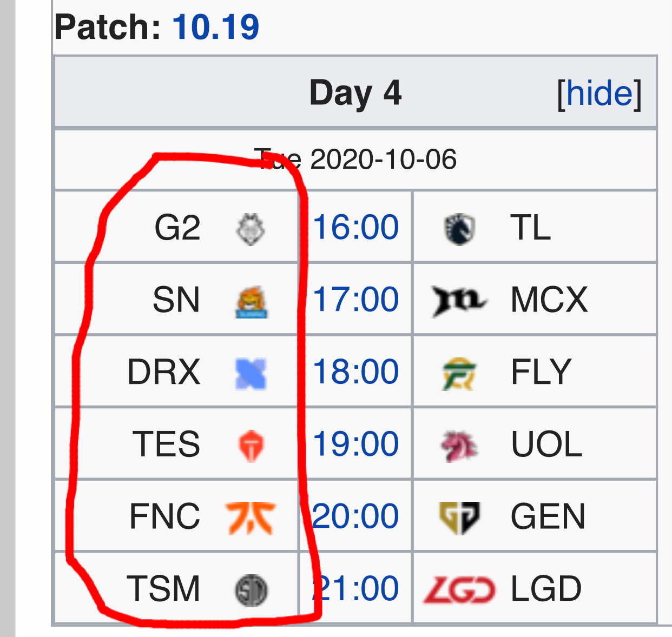This screenshot has width=672, height=637.
Task: Open the patch 10.19 link
Action: 216,27
